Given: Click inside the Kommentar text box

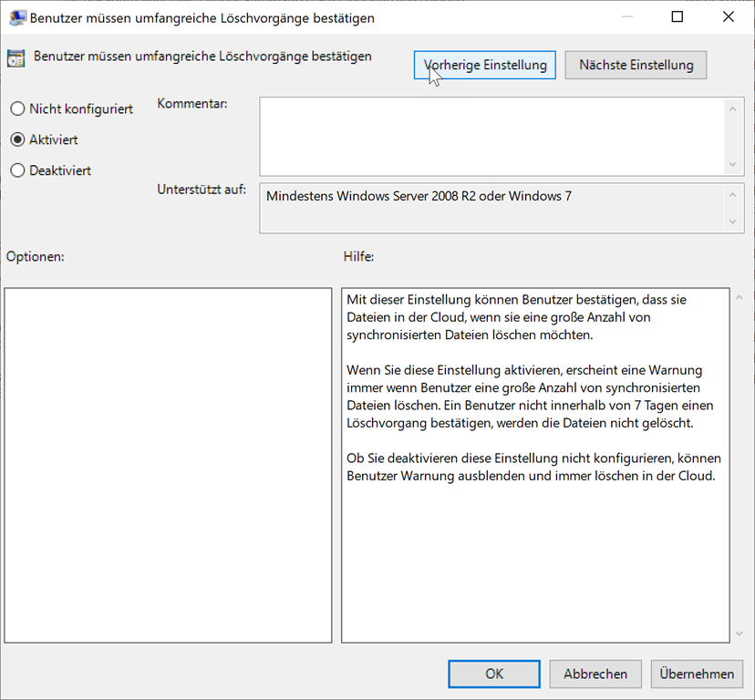Looking at the screenshot, I should click(492, 136).
